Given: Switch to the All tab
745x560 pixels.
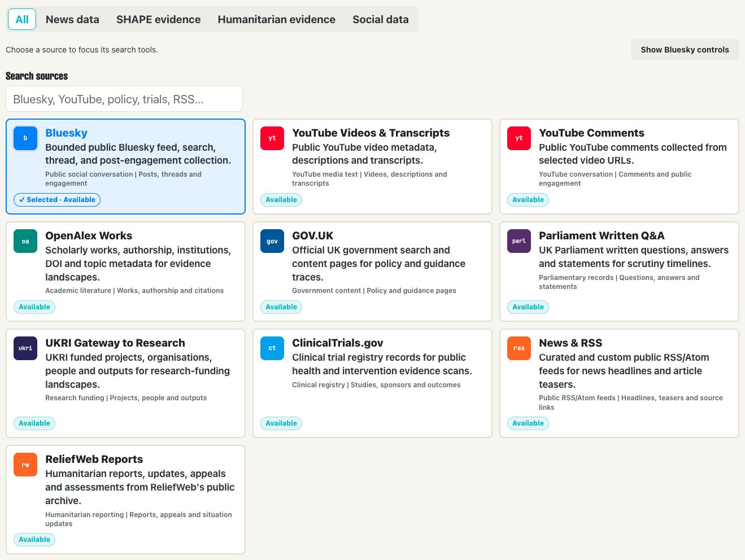Looking at the screenshot, I should coord(22,19).
